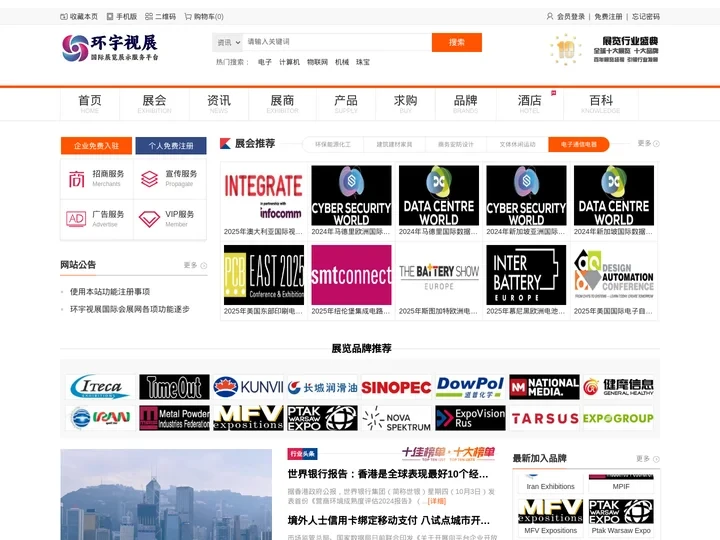
Task: Select hot search term 珠宝
Action: click(x=363, y=62)
